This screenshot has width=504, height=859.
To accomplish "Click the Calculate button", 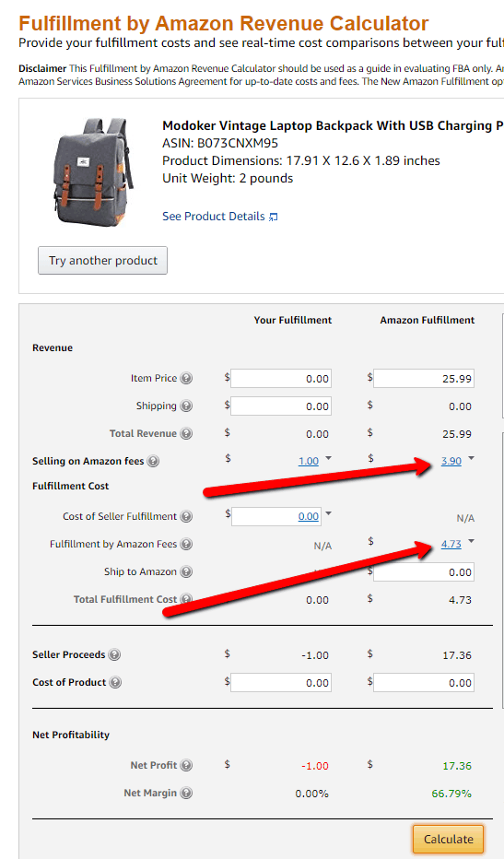I will 448,840.
